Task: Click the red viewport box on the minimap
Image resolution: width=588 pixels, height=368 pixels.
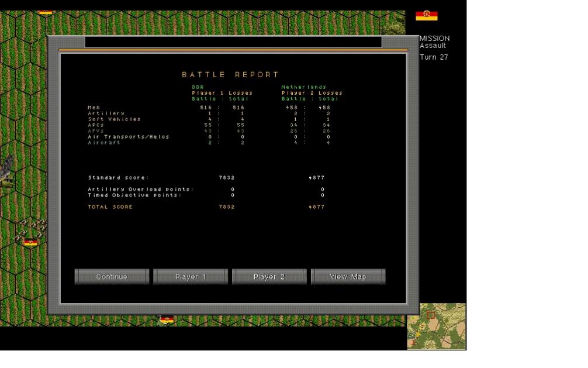Action: point(431,315)
